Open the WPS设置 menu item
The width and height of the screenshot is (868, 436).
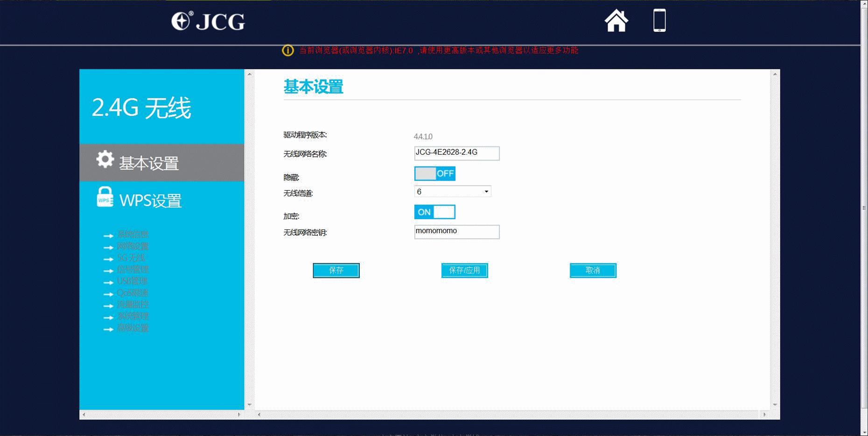coord(150,201)
